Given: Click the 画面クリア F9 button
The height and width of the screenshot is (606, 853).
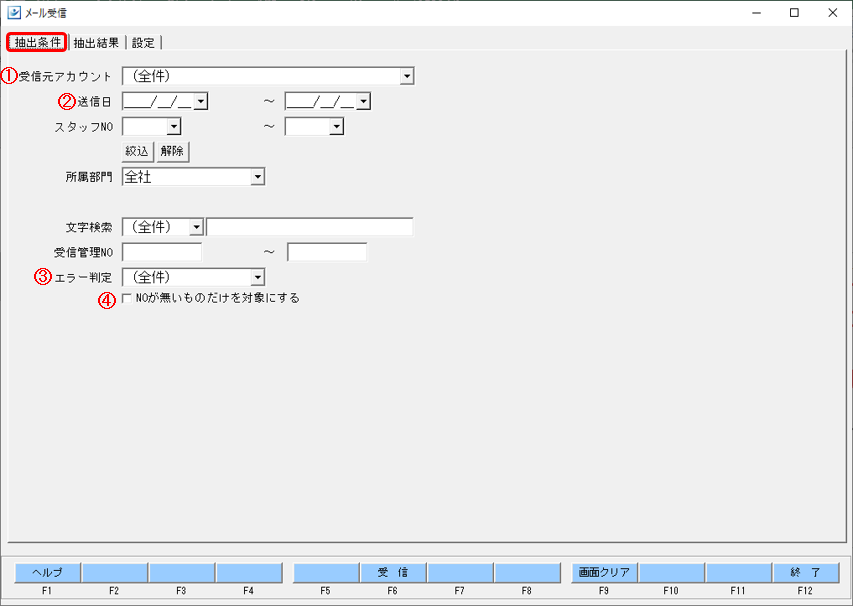Looking at the screenshot, I should coord(604,572).
